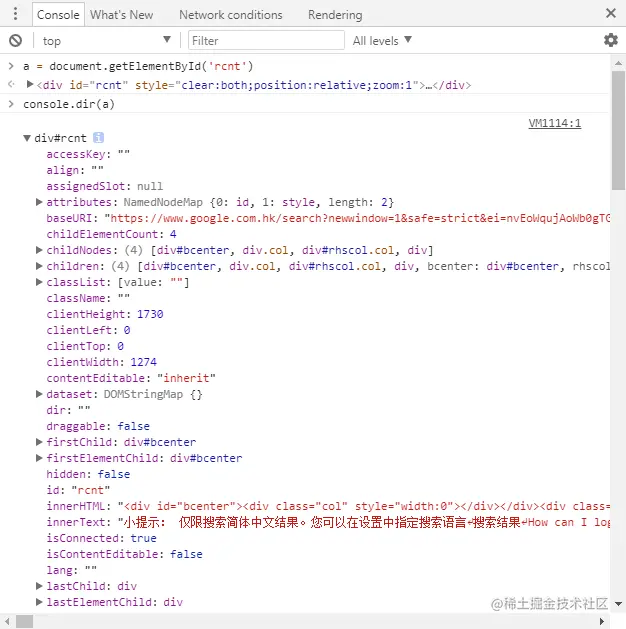Open the Network conditions tab
The width and height of the screenshot is (626, 629).
(231, 15)
